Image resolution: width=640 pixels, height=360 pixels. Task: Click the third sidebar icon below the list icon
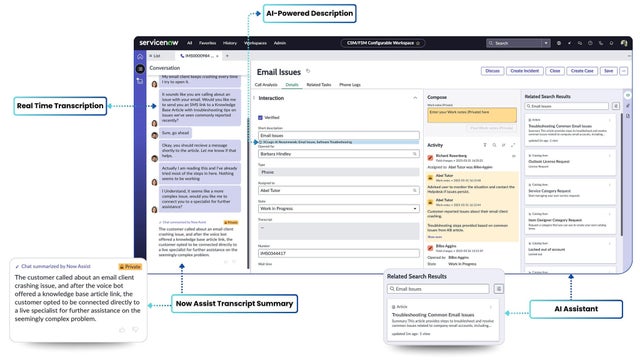tap(140, 81)
